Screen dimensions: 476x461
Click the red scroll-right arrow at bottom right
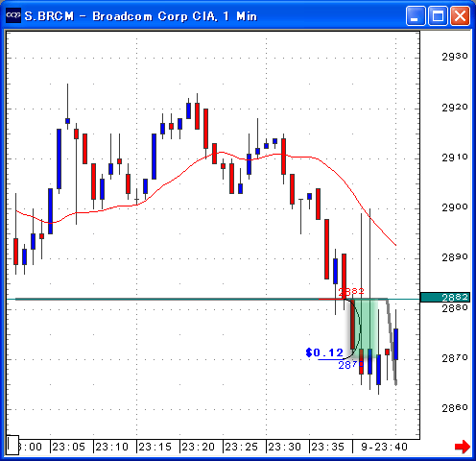point(463,447)
